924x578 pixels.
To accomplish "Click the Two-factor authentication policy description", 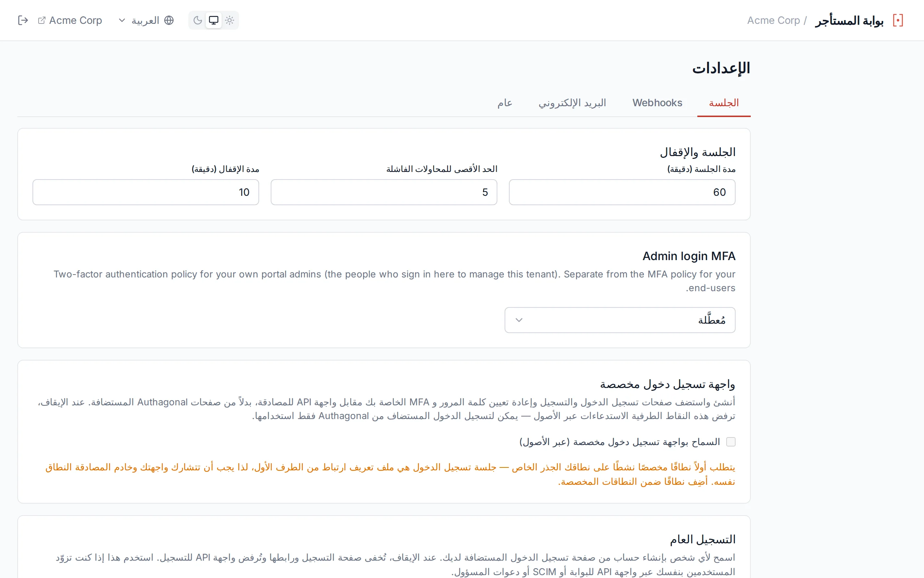I will [x=394, y=281].
